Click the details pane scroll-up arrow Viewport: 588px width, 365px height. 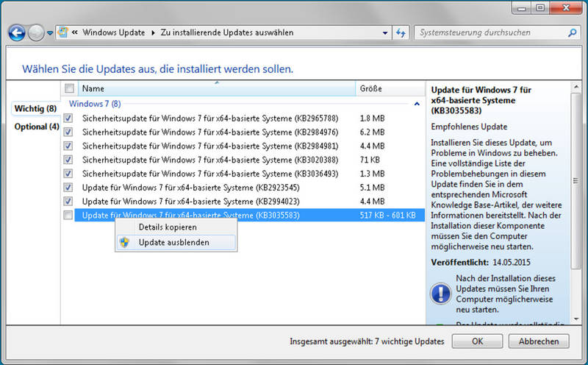[576, 87]
